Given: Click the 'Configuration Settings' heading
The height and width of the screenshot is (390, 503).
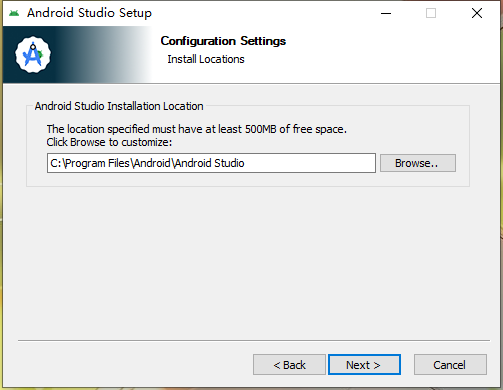Looking at the screenshot, I should 223,41.
